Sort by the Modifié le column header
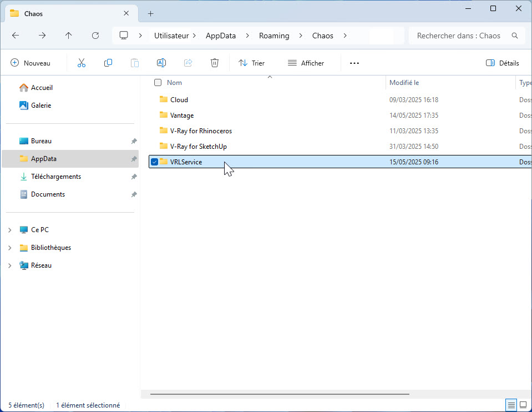The image size is (532, 412). pos(404,83)
